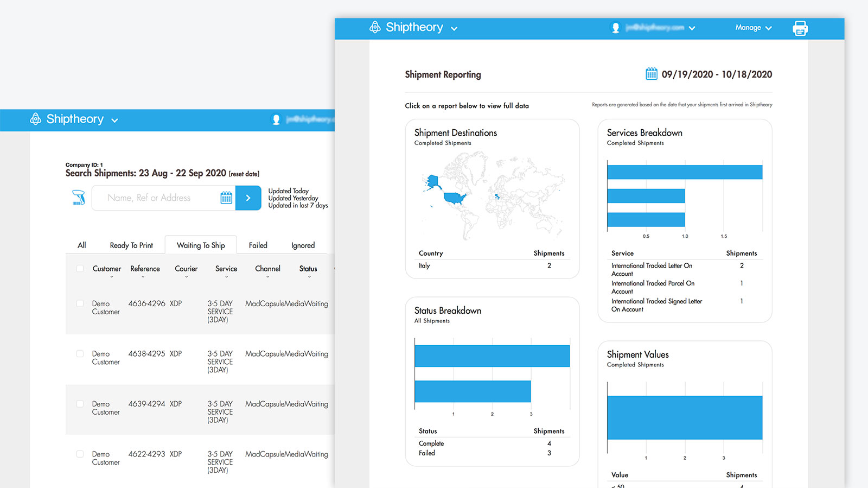
Task: Select the Waiting To Ship tab
Action: tap(201, 245)
